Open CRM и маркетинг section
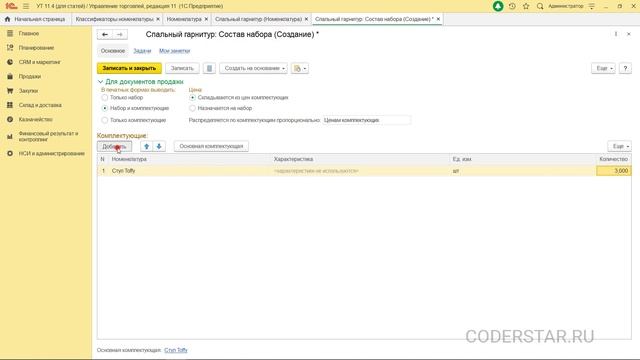This screenshot has height=360, width=640. pyautogui.click(x=39, y=62)
